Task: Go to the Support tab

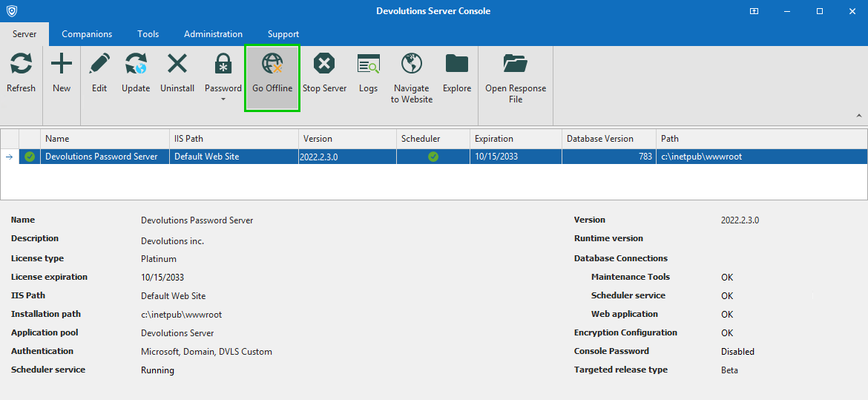Action: pos(283,34)
